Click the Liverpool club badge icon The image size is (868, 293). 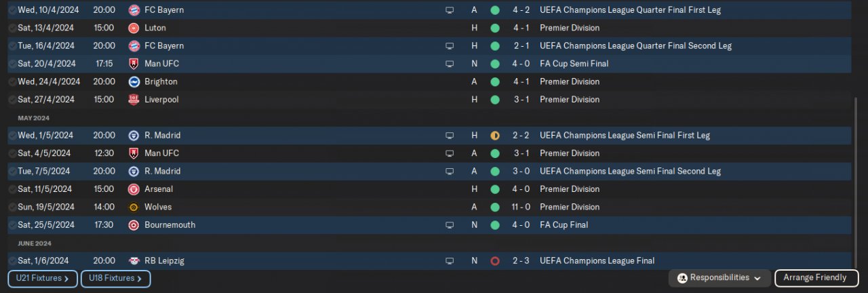coord(134,99)
